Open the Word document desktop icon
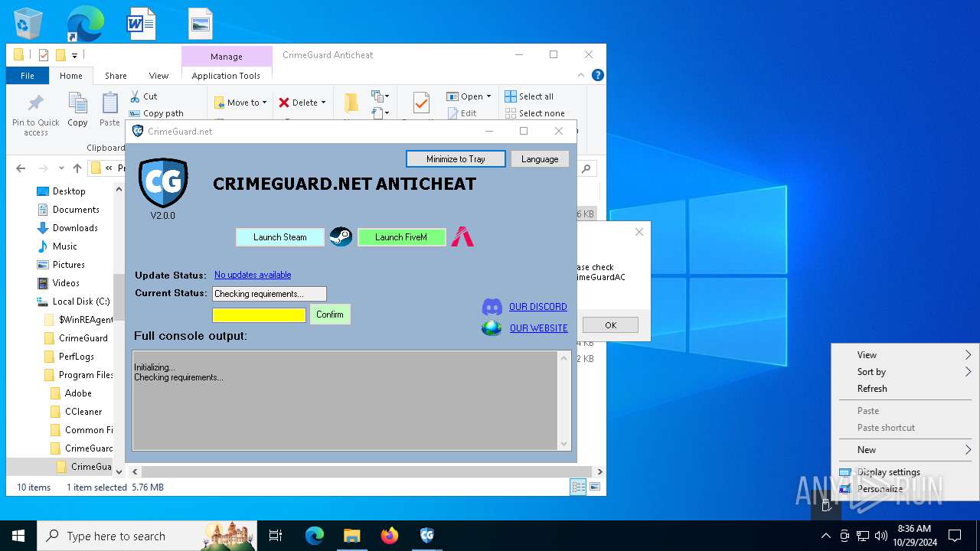Image resolution: width=980 pixels, height=551 pixels. pyautogui.click(x=142, y=23)
